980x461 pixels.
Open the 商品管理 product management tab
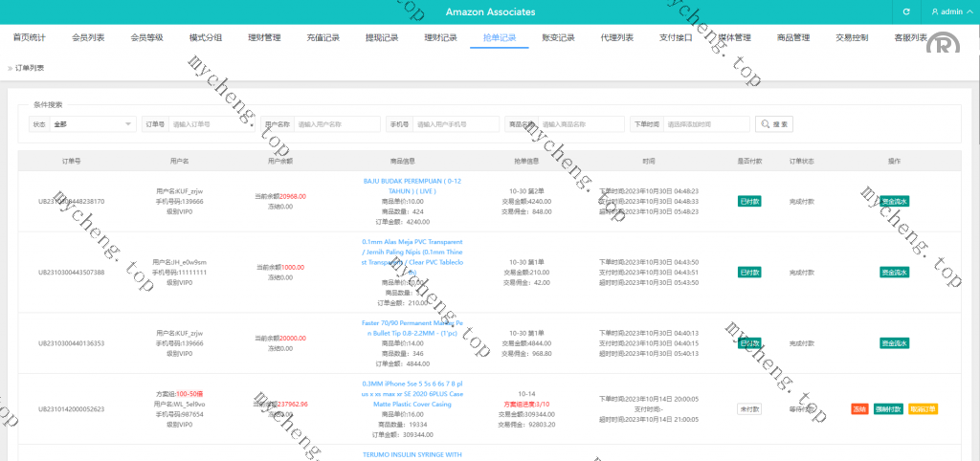(793, 38)
